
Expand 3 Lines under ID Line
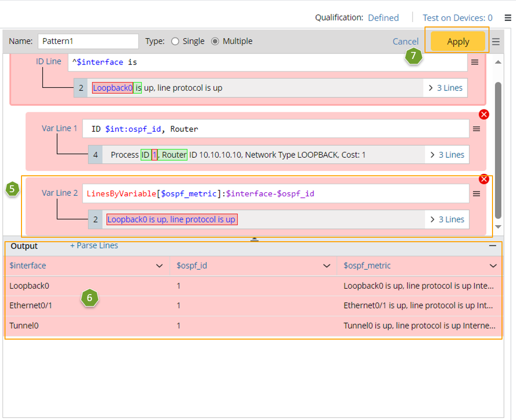tap(446, 88)
